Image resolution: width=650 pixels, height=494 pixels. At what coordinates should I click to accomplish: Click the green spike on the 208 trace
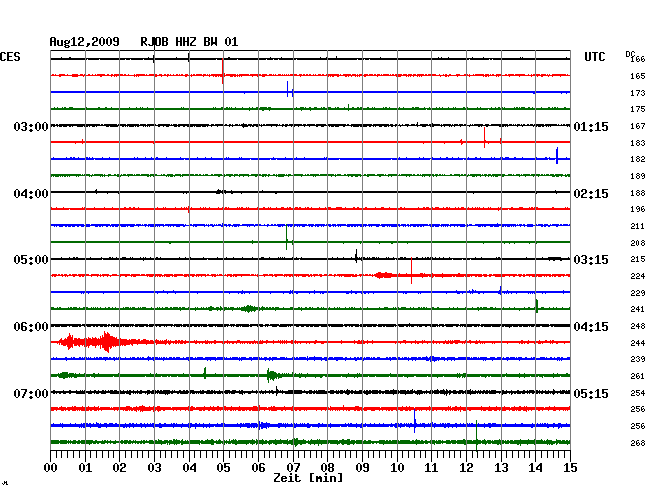click(x=286, y=237)
